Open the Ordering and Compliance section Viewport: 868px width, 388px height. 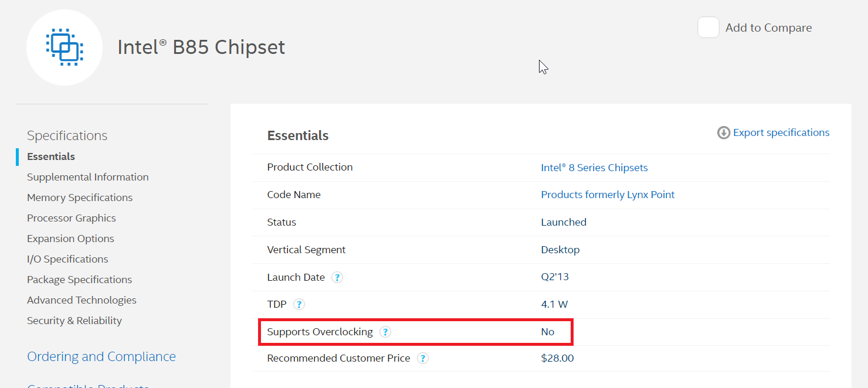coord(101,356)
